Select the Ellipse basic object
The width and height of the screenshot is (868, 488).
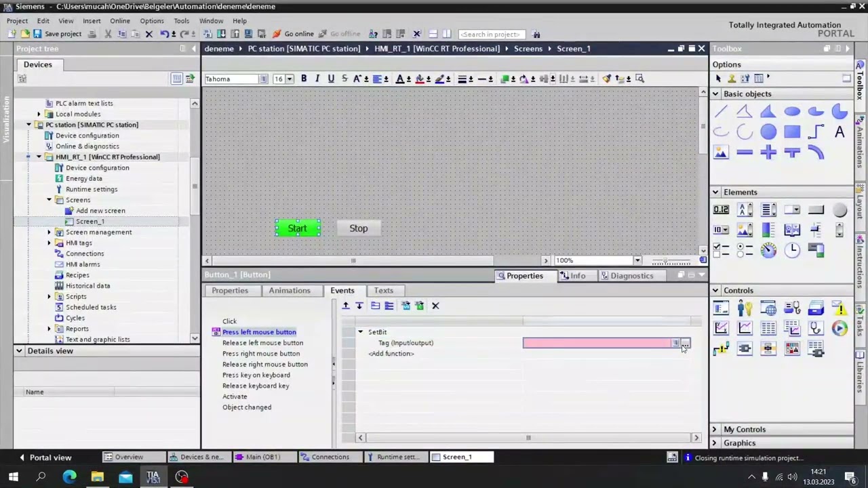pos(792,112)
